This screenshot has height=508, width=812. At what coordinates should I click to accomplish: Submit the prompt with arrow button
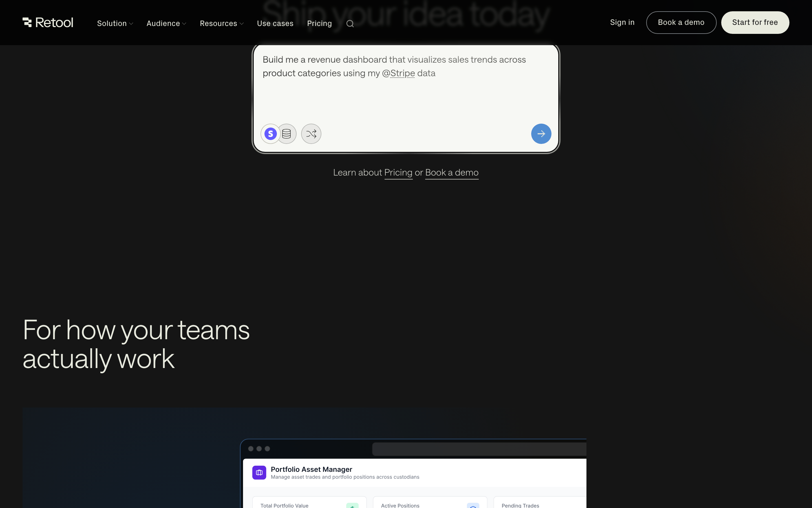tap(541, 134)
